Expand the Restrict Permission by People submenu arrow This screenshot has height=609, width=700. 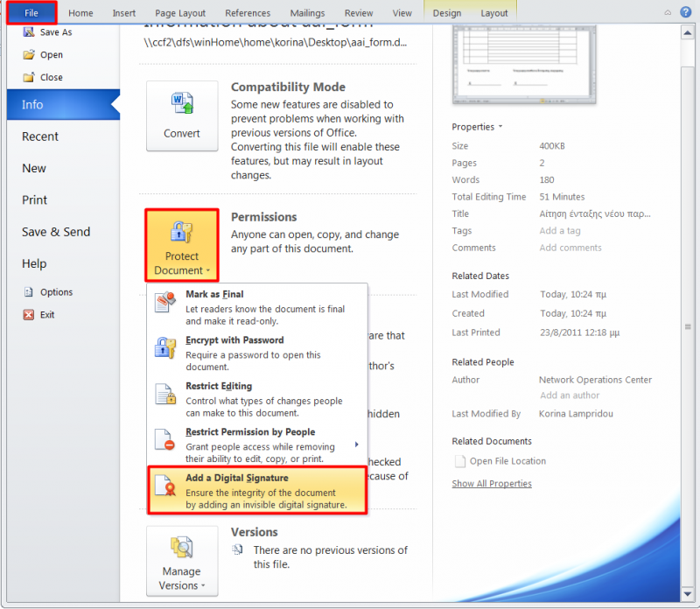[x=356, y=444]
